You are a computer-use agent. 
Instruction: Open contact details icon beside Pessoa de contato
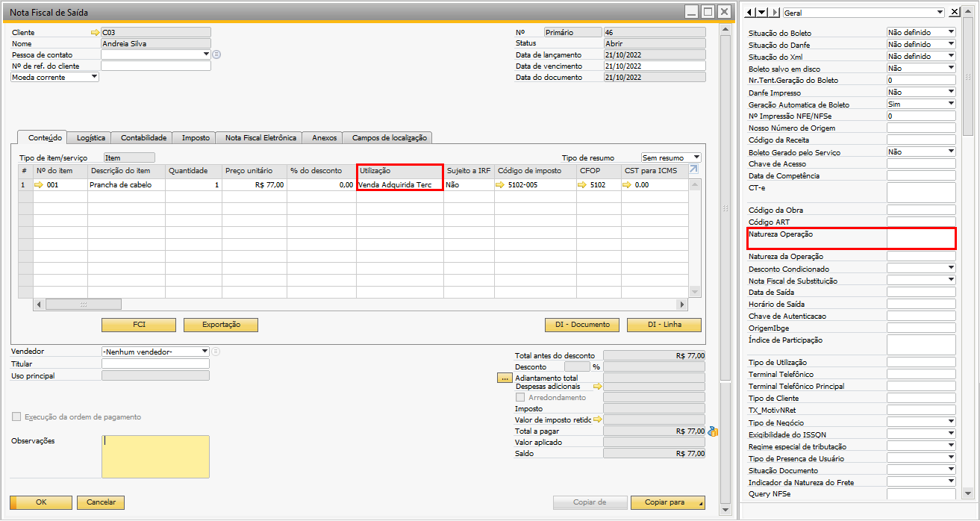[216, 54]
